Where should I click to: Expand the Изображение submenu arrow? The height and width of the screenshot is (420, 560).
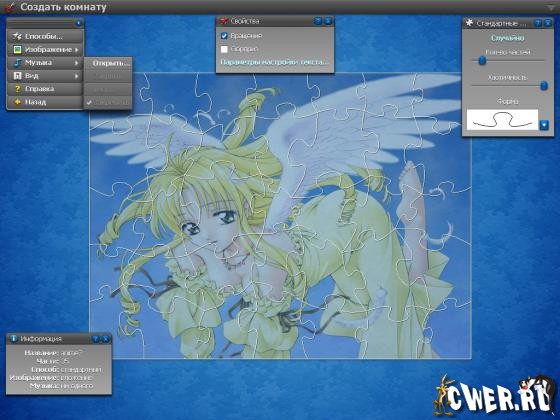pos(77,50)
